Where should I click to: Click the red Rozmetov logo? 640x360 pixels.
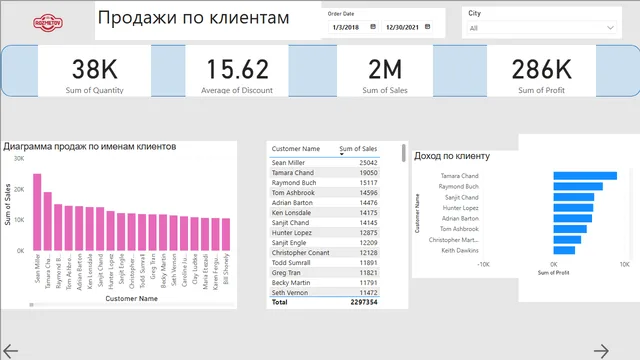(x=48, y=23)
